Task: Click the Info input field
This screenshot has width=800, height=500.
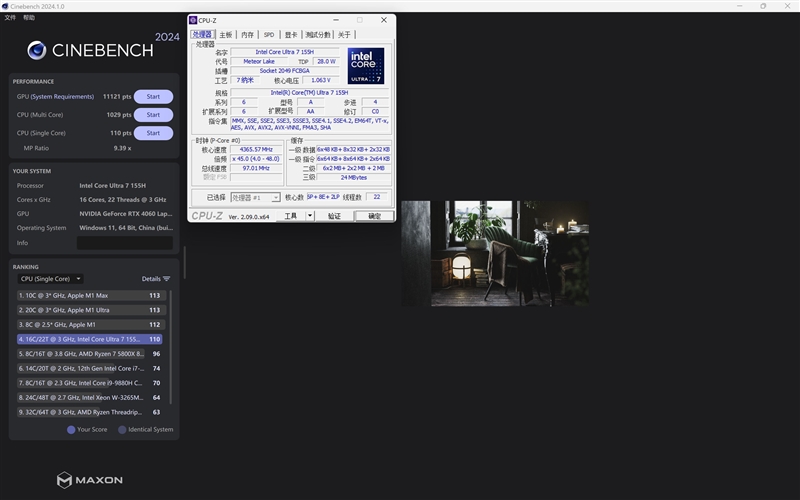Action: point(124,243)
